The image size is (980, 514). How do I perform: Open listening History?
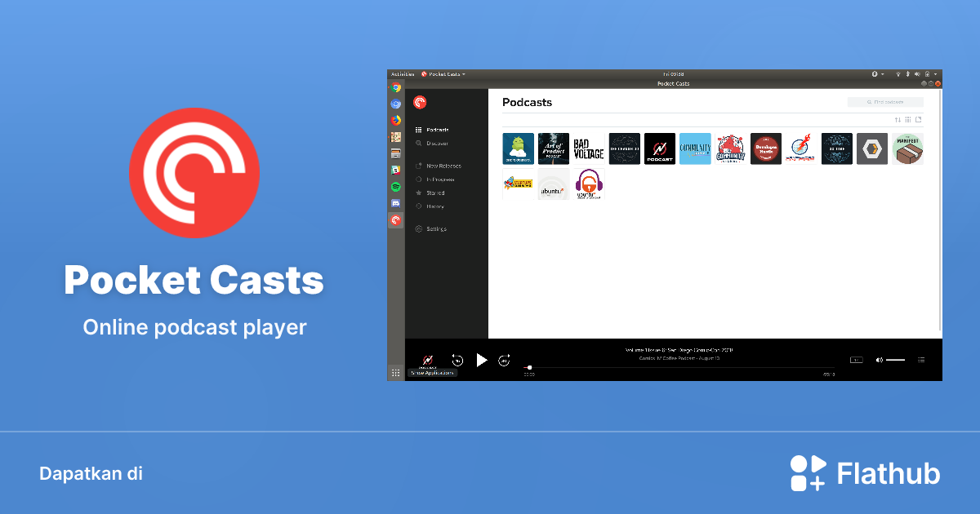(x=434, y=206)
